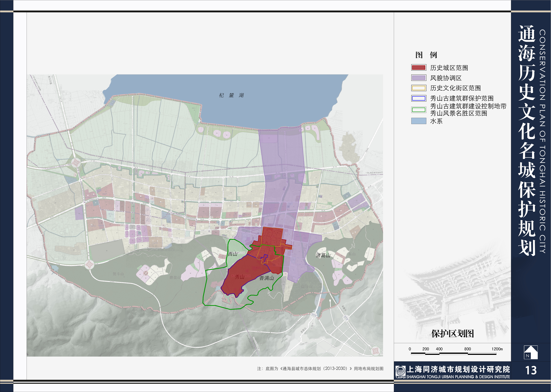Image resolution: width=551 pixels, height=392 pixels.
Task: Click the 400 scale bar label
Action: pyautogui.click(x=439, y=349)
